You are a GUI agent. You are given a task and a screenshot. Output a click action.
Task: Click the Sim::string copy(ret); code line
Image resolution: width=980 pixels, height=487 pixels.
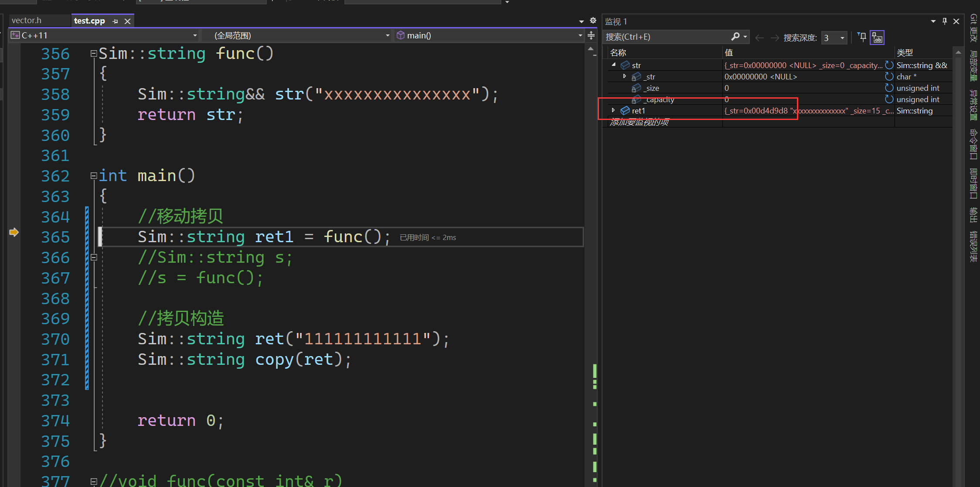pos(245,360)
